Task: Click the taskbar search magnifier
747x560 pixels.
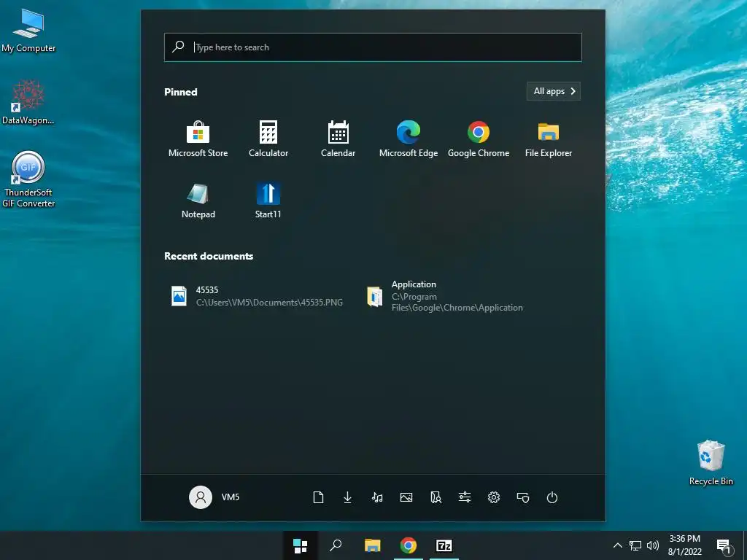Action: (x=336, y=545)
